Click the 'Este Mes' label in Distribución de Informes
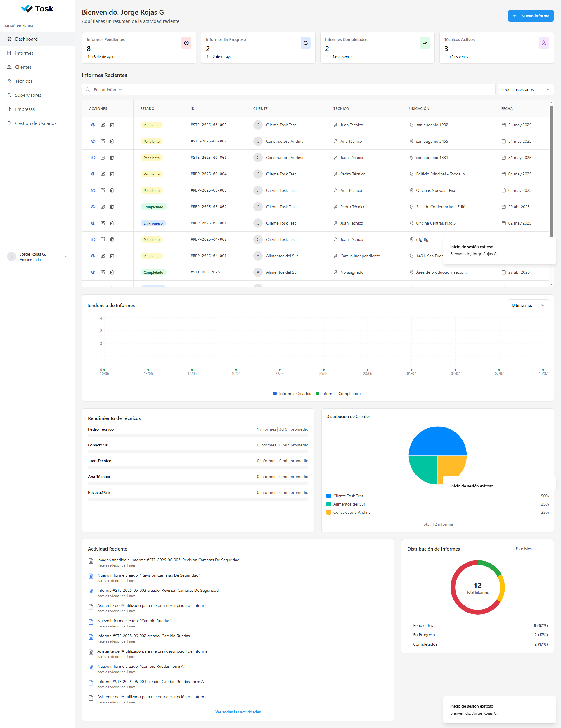 coord(523,549)
